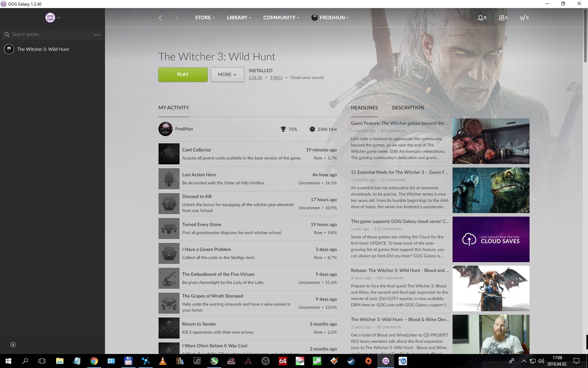Click the green PLAY button
The image size is (588, 368).
(x=183, y=75)
